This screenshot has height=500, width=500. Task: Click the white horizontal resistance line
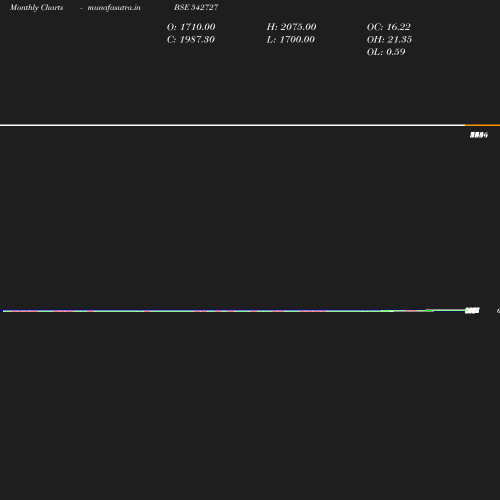point(232,125)
